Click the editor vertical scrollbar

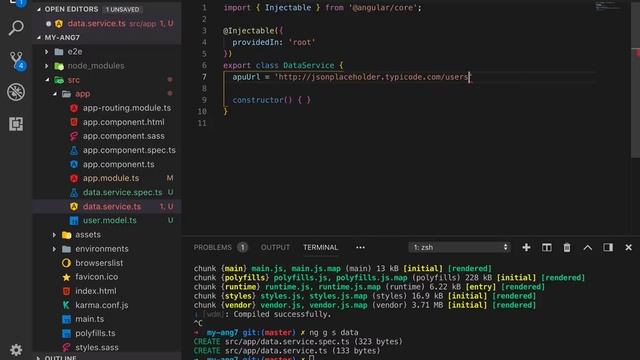tap(636, 80)
